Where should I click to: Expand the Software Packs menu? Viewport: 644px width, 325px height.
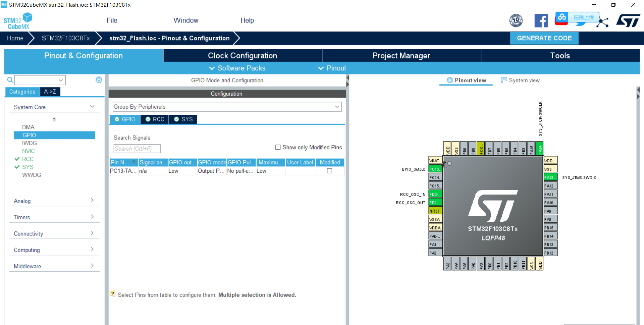[237, 68]
